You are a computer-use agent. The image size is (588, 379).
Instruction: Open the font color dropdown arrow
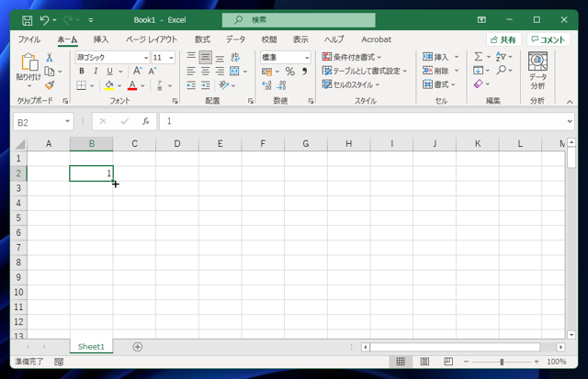tap(142, 85)
